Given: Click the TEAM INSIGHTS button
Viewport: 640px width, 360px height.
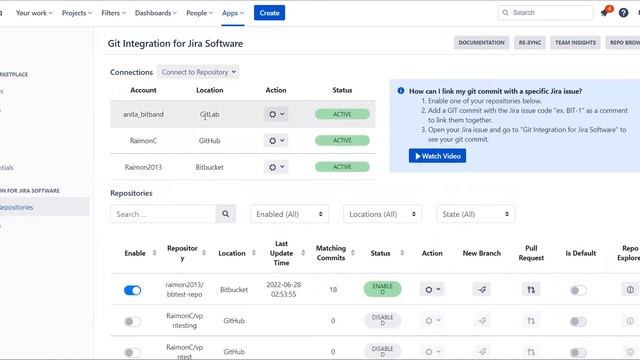Looking at the screenshot, I should coord(575,42).
